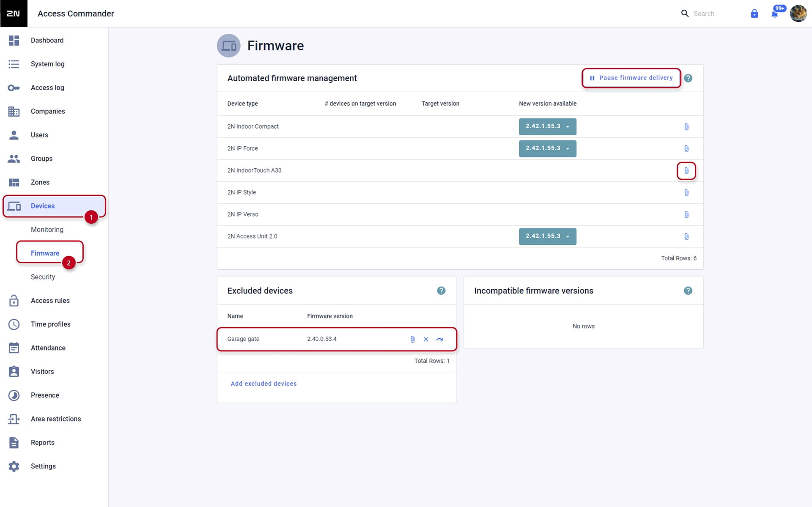The image size is (812, 507).
Task: Open the user avatar menu
Action: tap(798, 14)
